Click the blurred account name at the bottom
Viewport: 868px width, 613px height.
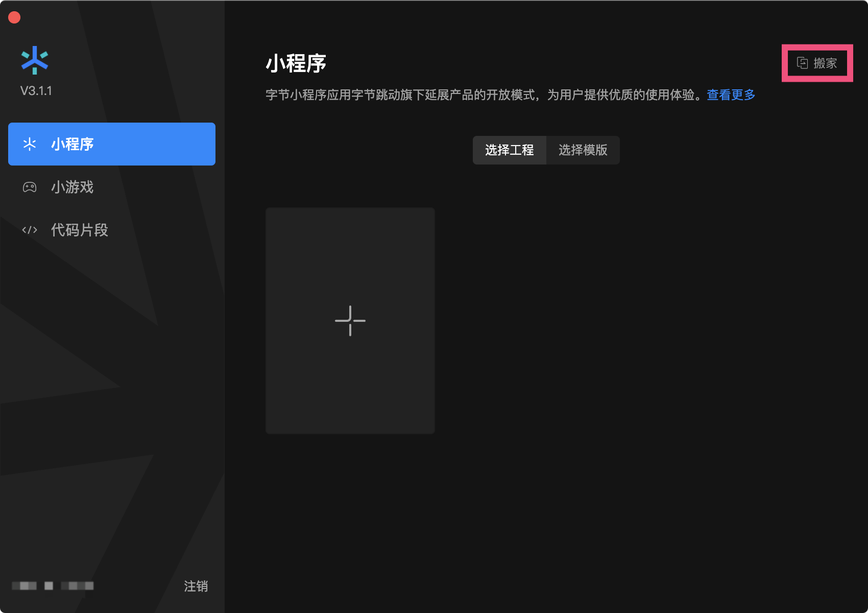point(53,586)
